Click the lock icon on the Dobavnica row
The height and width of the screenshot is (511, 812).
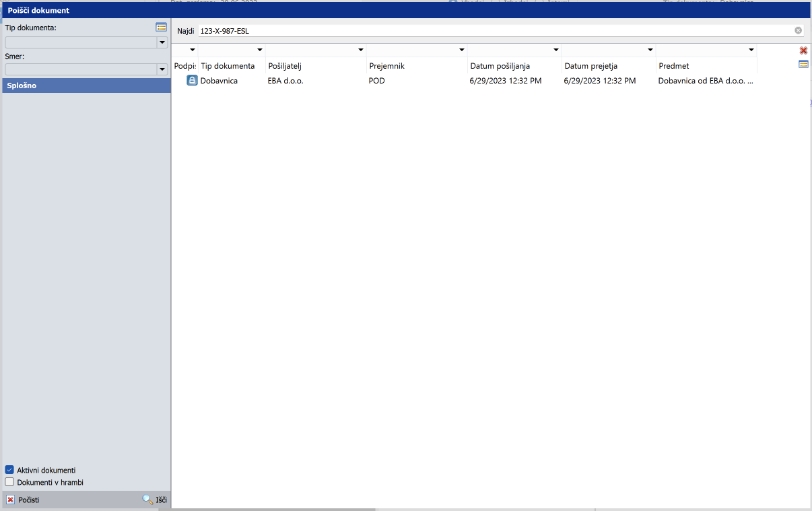(x=192, y=81)
